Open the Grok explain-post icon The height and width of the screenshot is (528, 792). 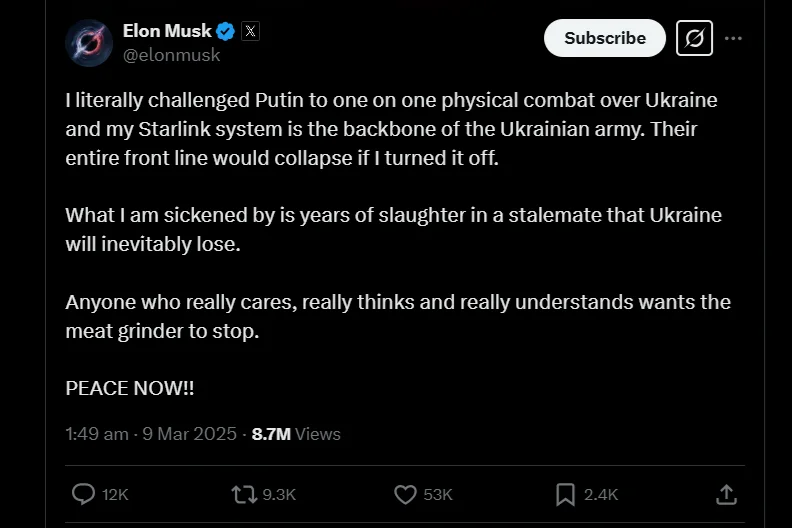694,38
